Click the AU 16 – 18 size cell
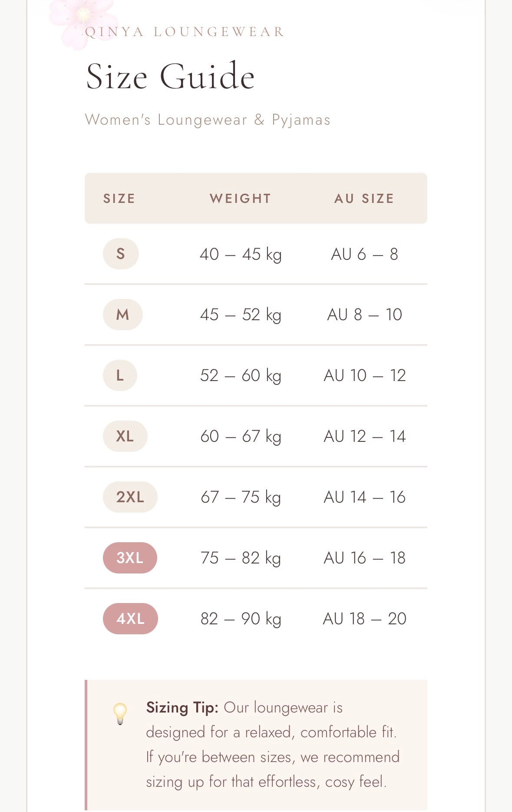 (365, 558)
